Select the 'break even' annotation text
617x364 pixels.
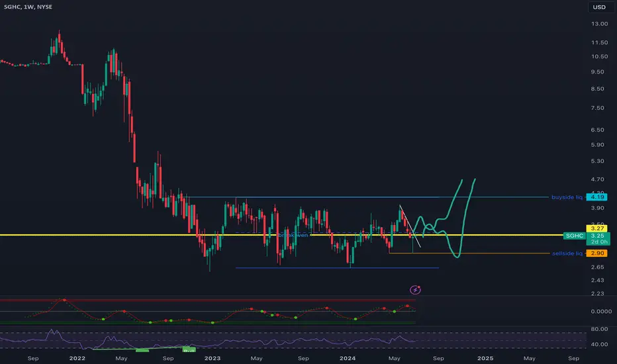point(293,235)
